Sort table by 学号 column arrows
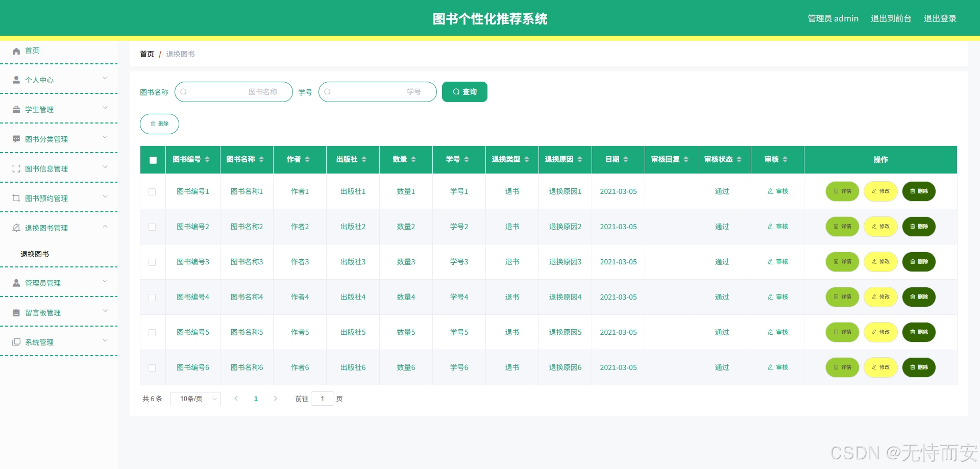Image resolution: width=980 pixels, height=469 pixels. (x=467, y=160)
